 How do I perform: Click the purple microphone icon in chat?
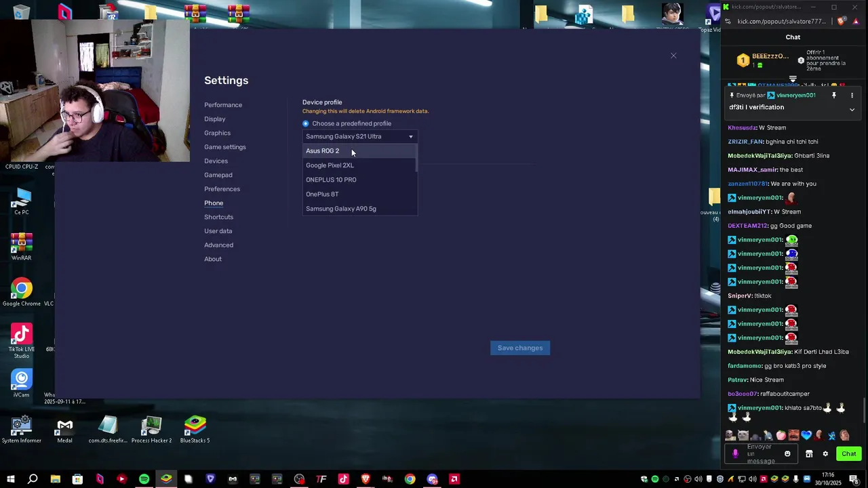click(x=735, y=453)
